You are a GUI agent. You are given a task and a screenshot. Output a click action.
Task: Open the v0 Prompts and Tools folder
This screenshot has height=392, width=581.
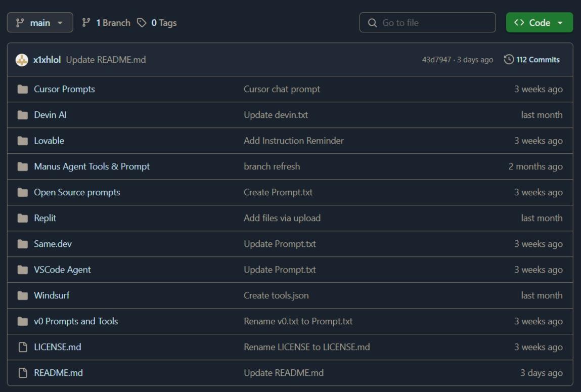pyautogui.click(x=76, y=321)
